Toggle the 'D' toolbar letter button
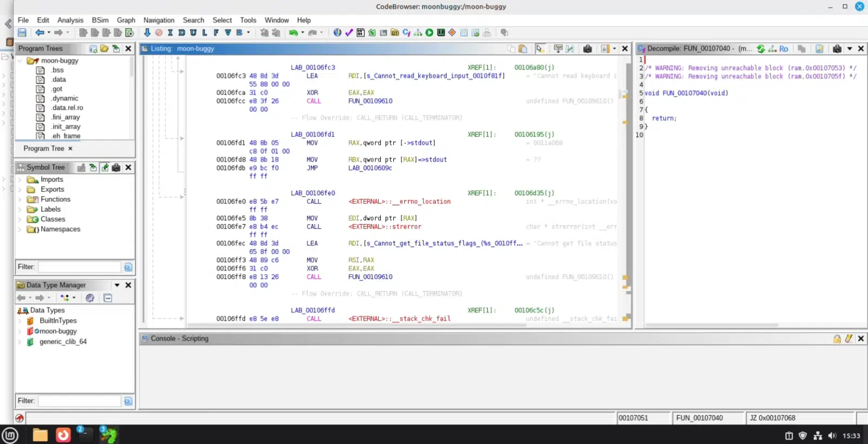Viewport: 868px width, 444px height. 182,33
